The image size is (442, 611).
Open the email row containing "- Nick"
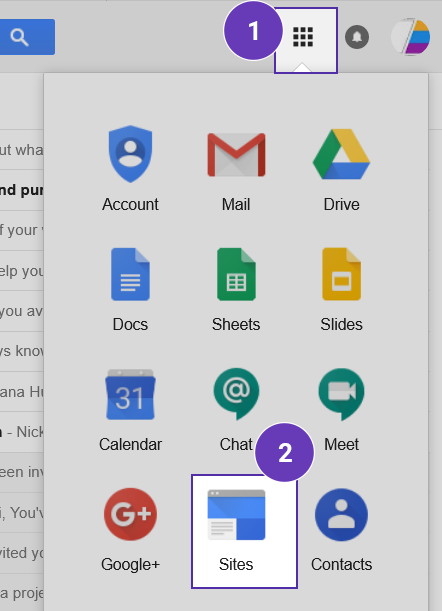(22, 432)
